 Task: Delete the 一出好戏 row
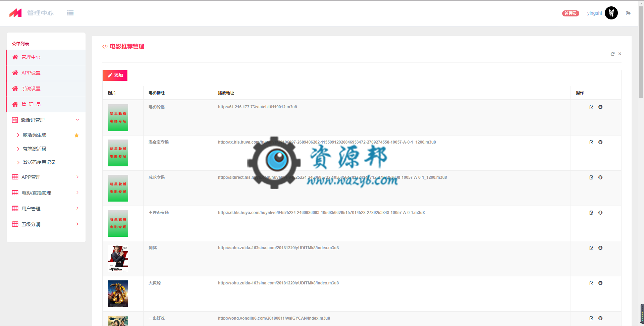point(600,318)
